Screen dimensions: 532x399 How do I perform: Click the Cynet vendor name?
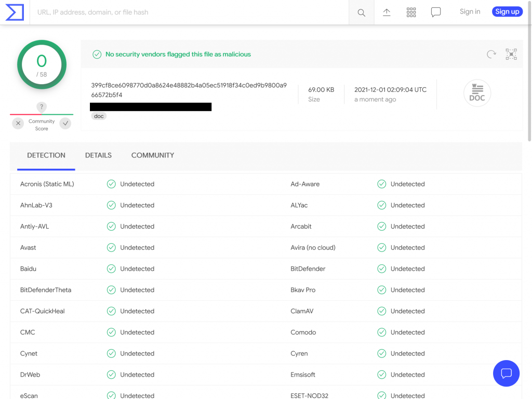tap(29, 353)
